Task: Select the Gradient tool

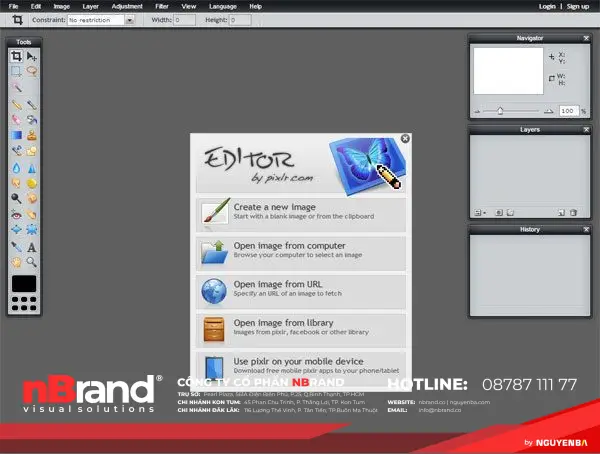Action: [16, 135]
